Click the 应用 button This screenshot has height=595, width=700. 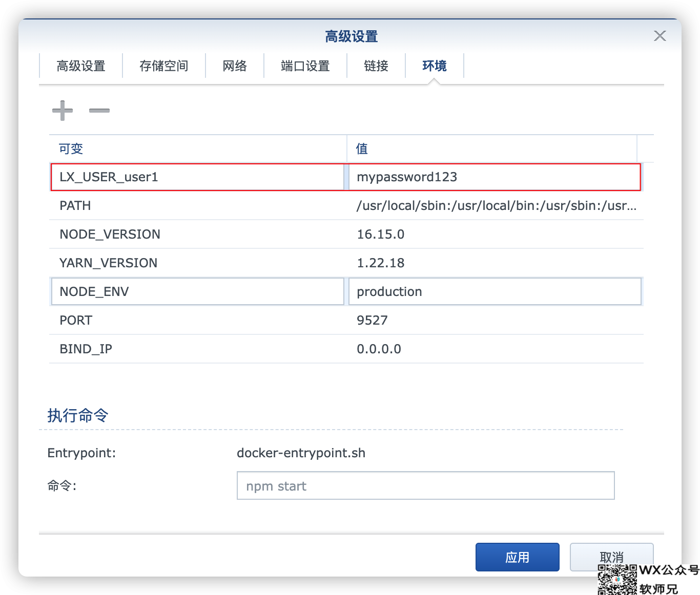(517, 557)
